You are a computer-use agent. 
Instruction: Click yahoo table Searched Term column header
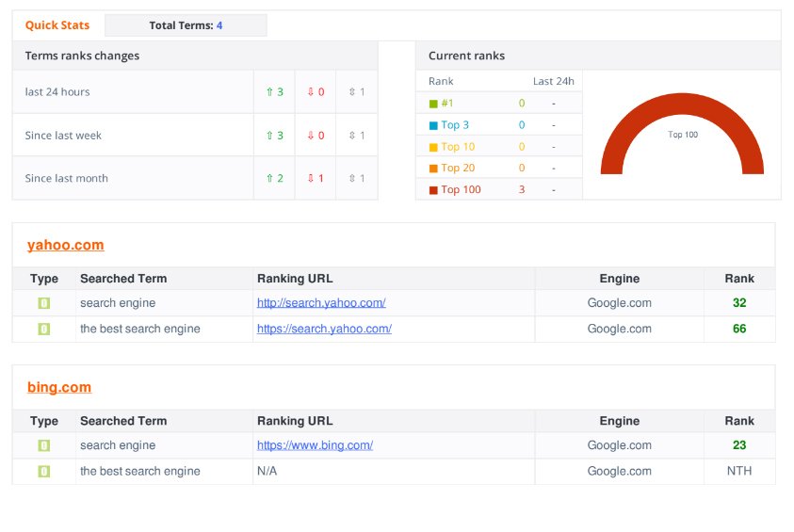click(123, 279)
